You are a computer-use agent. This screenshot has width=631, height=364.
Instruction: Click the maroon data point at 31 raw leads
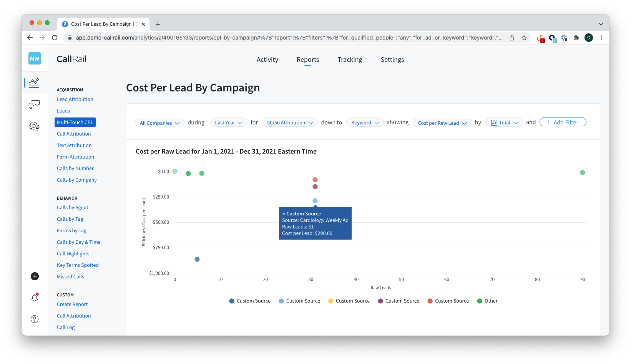[315, 187]
